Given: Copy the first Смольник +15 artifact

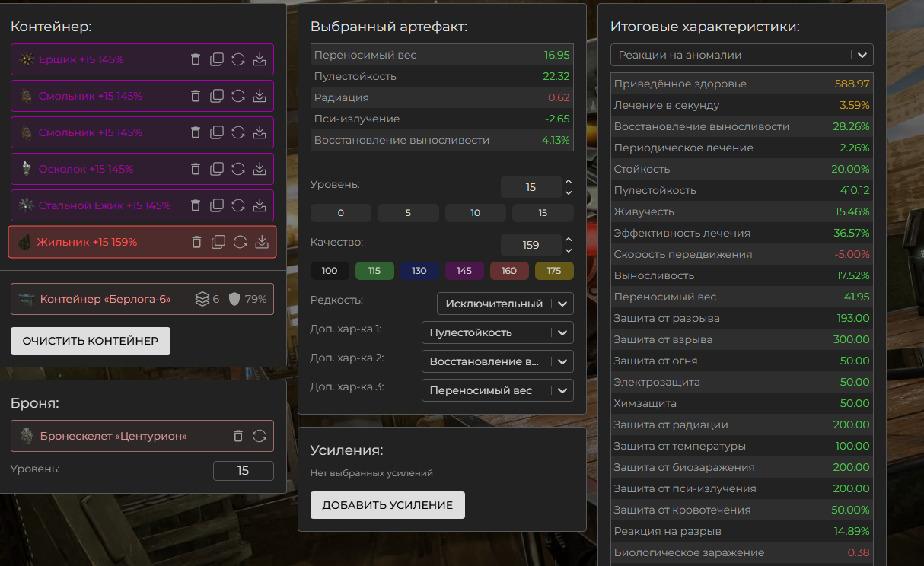Looking at the screenshot, I should pos(217,96).
